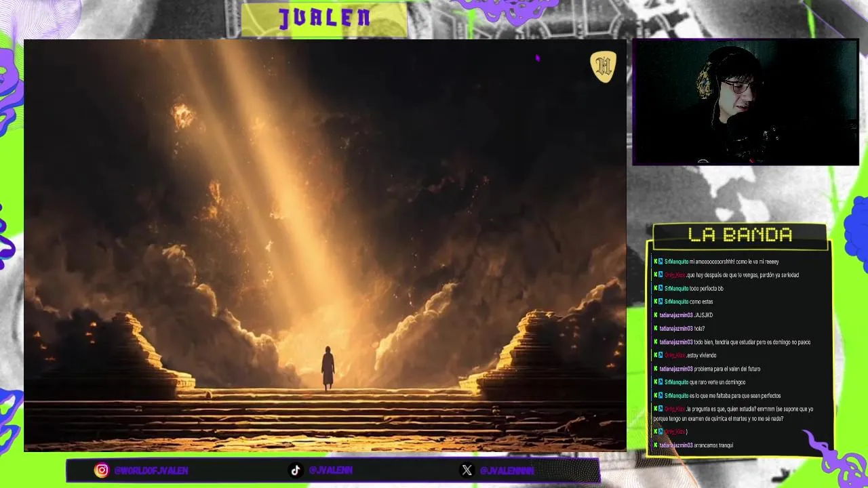The image size is (868, 488).
Task: Click the @JVALENN TikTok handle
Action: [330, 470]
